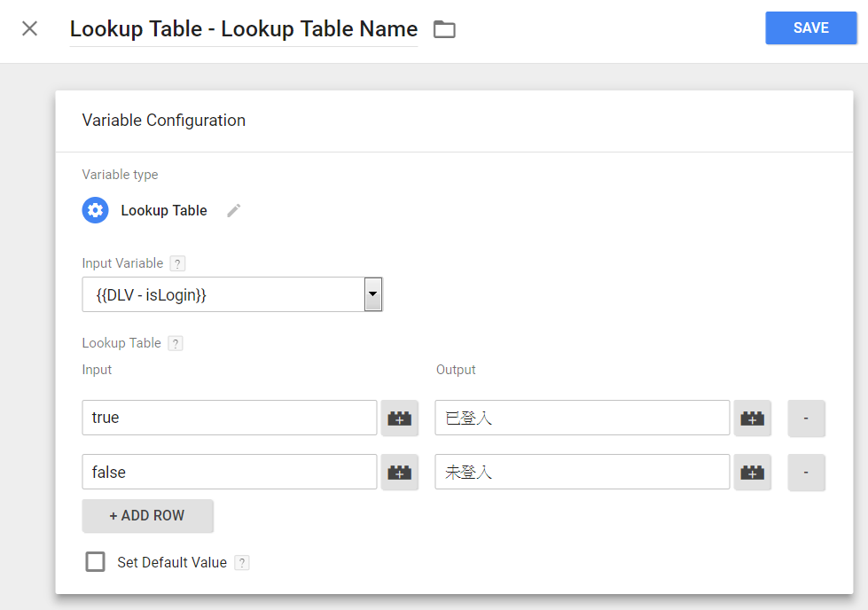
Task: Close the variable editor panel
Action: pyautogui.click(x=30, y=28)
